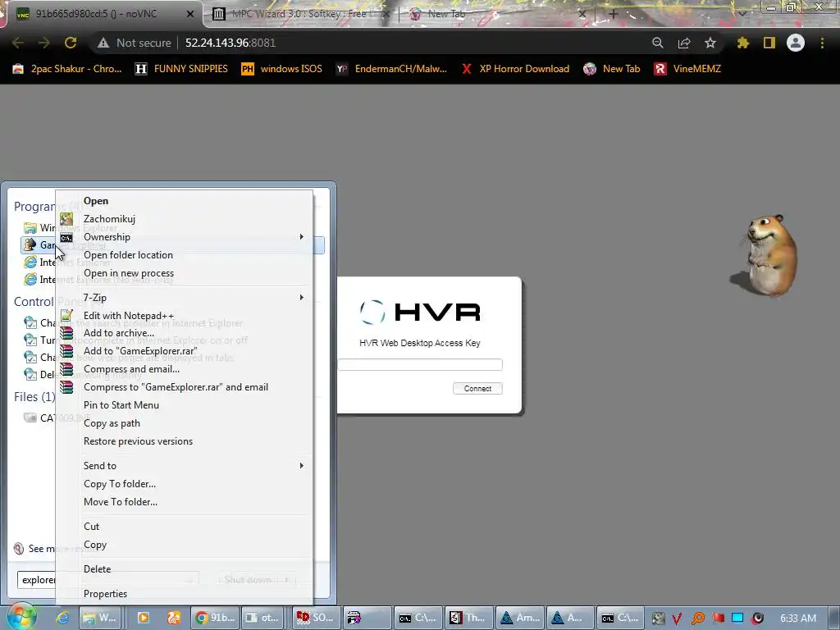
Task: Click the browser address bar URL
Action: click(231, 43)
